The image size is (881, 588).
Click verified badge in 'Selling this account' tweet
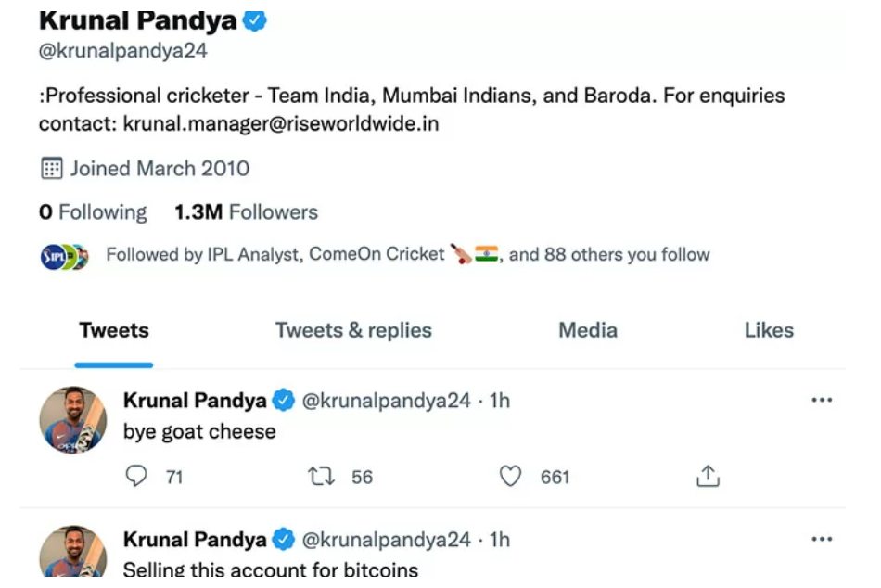pyautogui.click(x=283, y=540)
